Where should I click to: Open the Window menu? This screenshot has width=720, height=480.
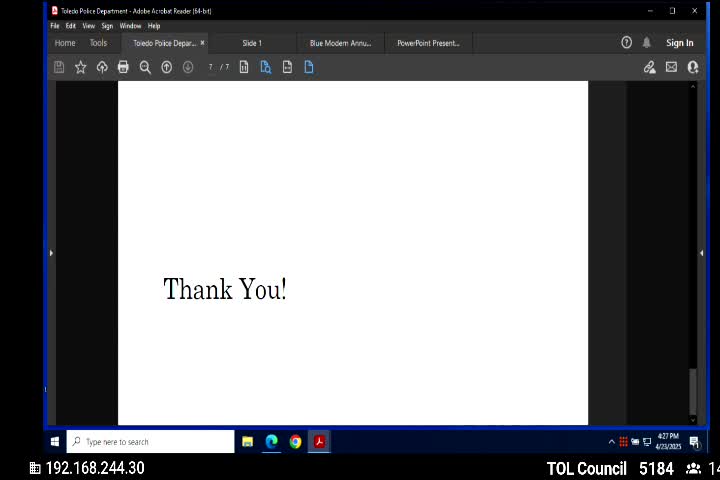coord(130,26)
